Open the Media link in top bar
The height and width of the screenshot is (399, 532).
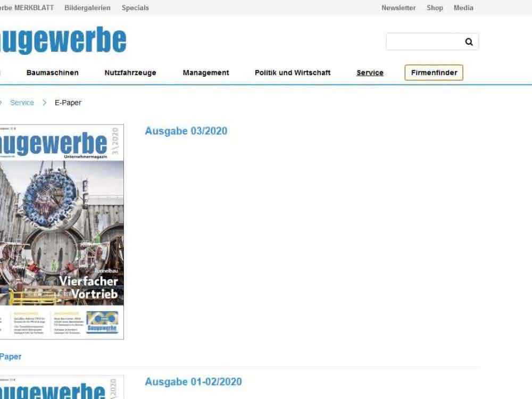[x=463, y=7]
